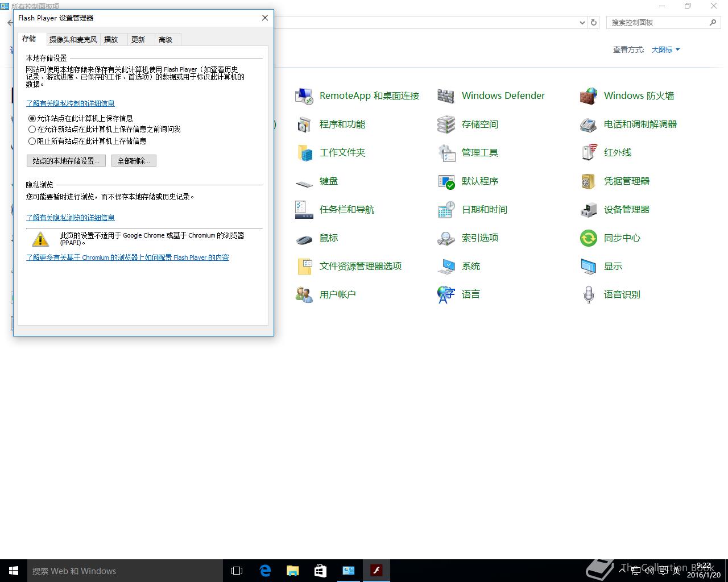Open 红外线 icon
Image resolution: width=728 pixels, height=582 pixels.
pos(589,153)
